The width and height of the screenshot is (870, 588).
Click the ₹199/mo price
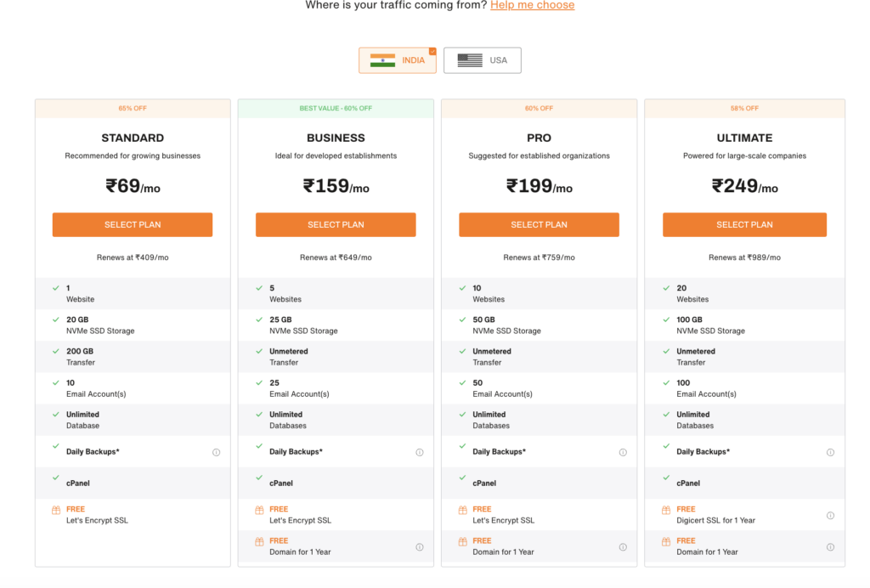539,186
